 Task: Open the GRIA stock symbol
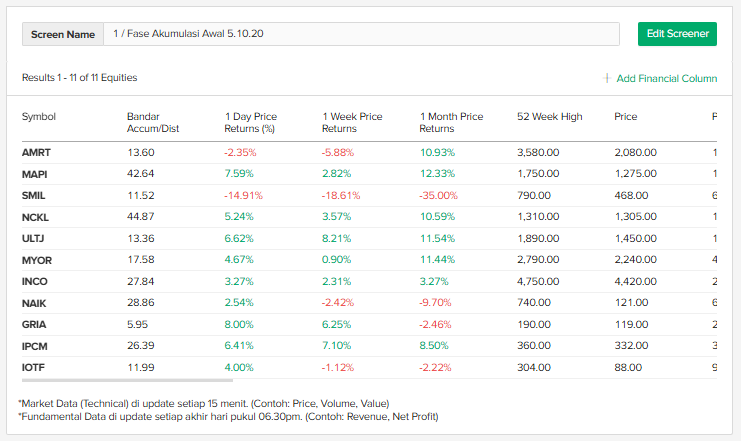[34, 324]
